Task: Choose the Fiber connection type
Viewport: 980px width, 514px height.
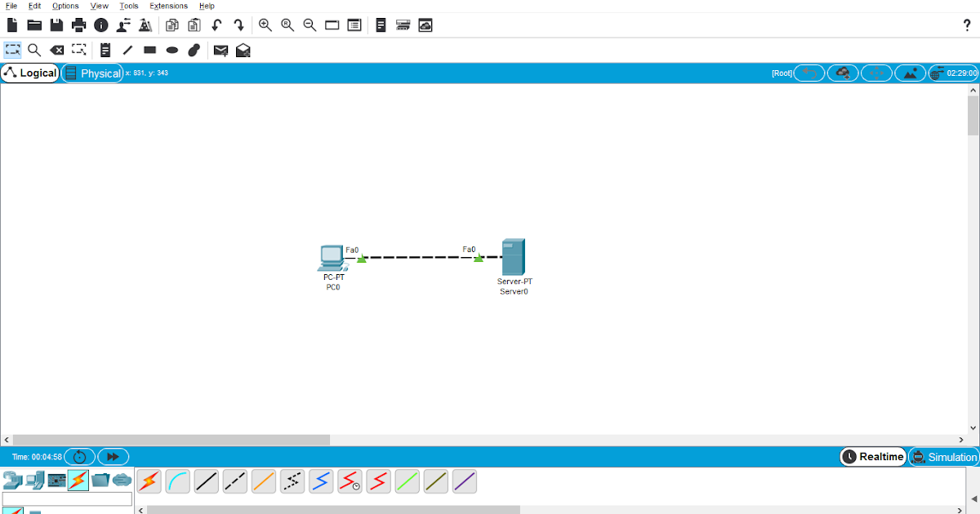Action: pyautogui.click(x=263, y=481)
